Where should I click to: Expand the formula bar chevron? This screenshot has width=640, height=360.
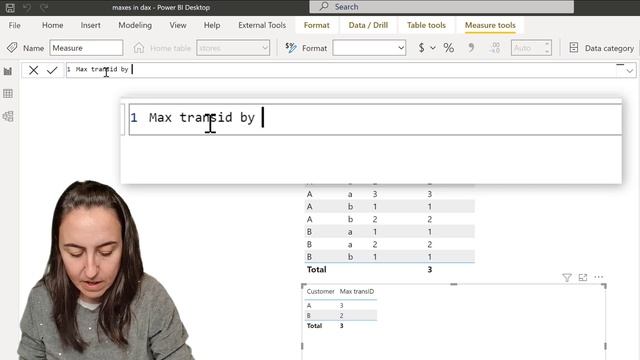pyautogui.click(x=630, y=71)
